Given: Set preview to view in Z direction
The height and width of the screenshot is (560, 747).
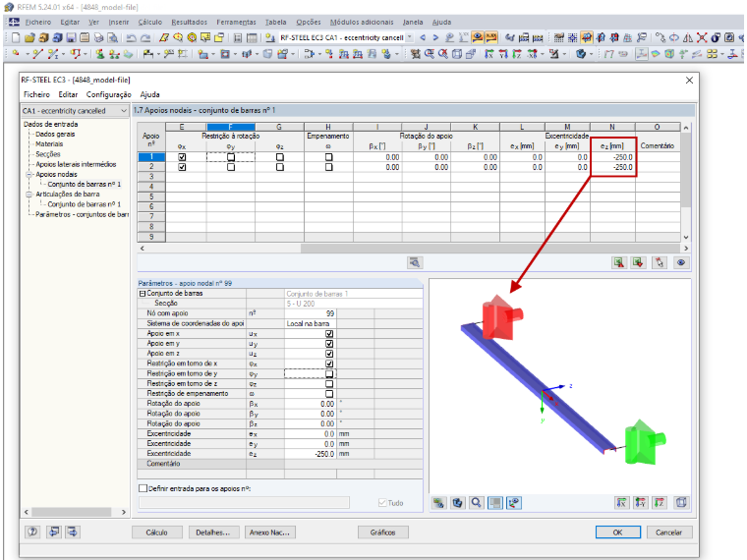Looking at the screenshot, I should coord(660,503).
